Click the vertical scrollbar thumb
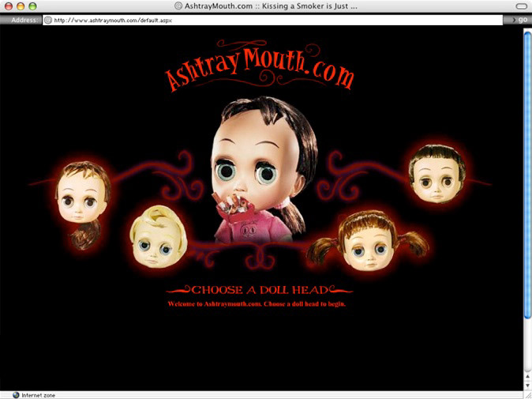The image size is (532, 399). [x=527, y=175]
